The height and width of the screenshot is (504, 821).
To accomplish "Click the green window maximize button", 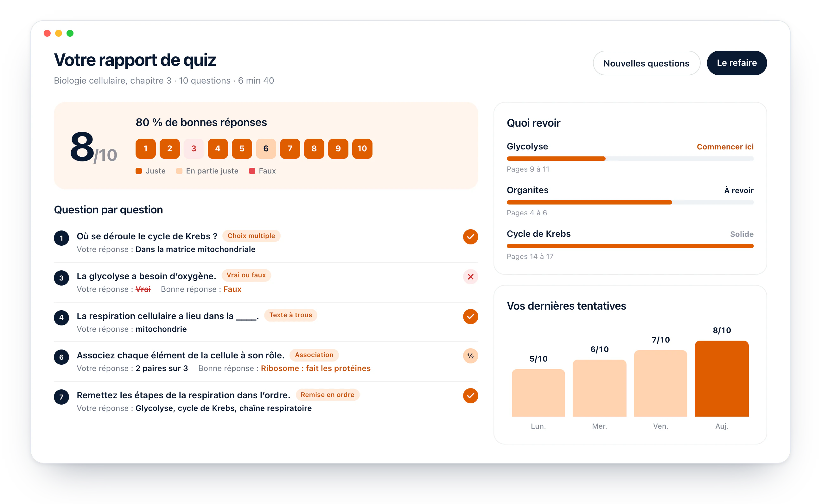I will click(x=70, y=33).
